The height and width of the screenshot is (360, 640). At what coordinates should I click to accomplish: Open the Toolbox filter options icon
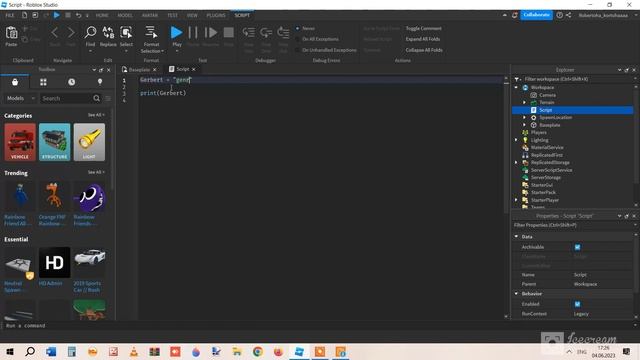108,98
